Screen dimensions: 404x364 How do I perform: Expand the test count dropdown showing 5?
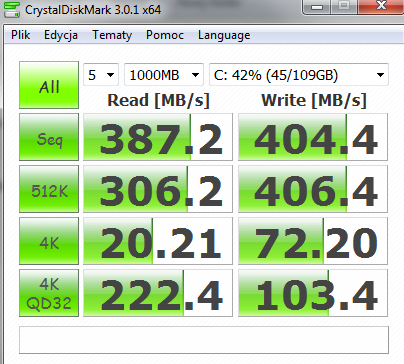click(101, 75)
